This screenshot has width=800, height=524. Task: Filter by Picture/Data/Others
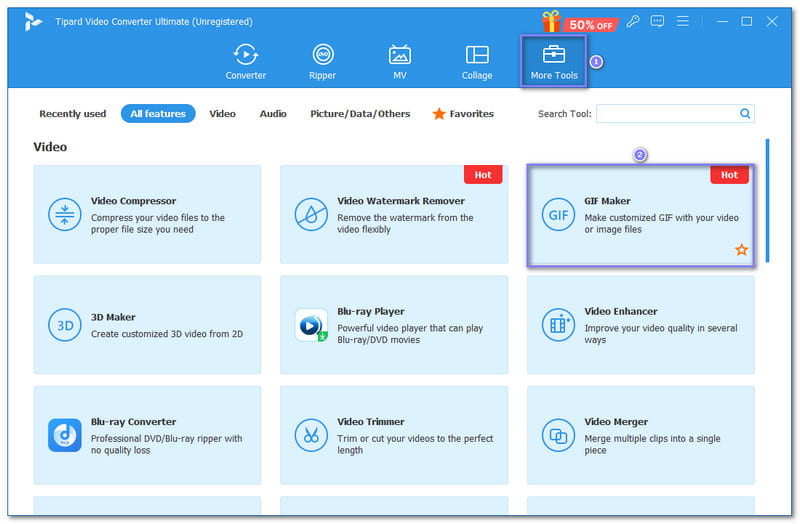(x=360, y=113)
